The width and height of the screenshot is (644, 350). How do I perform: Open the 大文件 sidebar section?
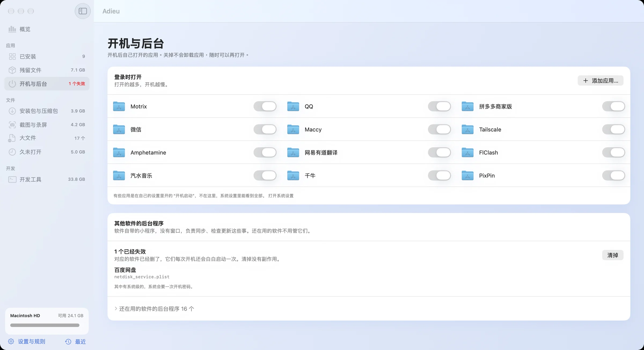point(47,138)
